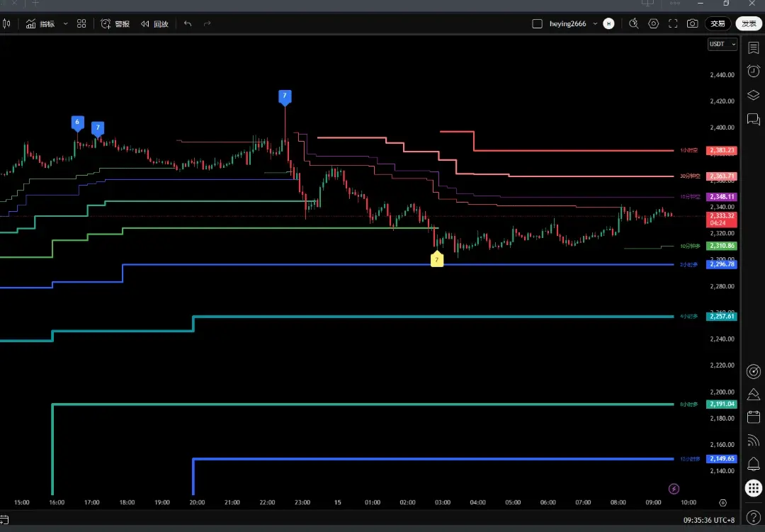The width and height of the screenshot is (765, 532).
Task: Click the 15分钟空 line label
Action: tap(690, 197)
